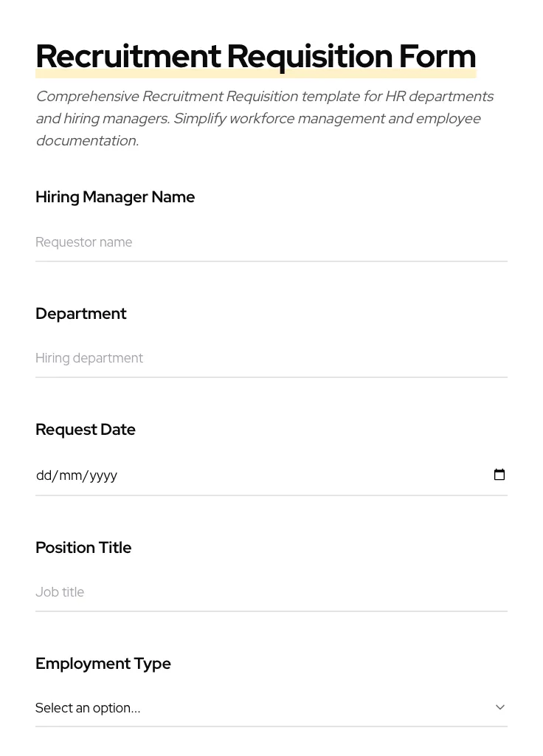
Task: Click the Employment Type dropdown chevron
Action: [x=500, y=707]
